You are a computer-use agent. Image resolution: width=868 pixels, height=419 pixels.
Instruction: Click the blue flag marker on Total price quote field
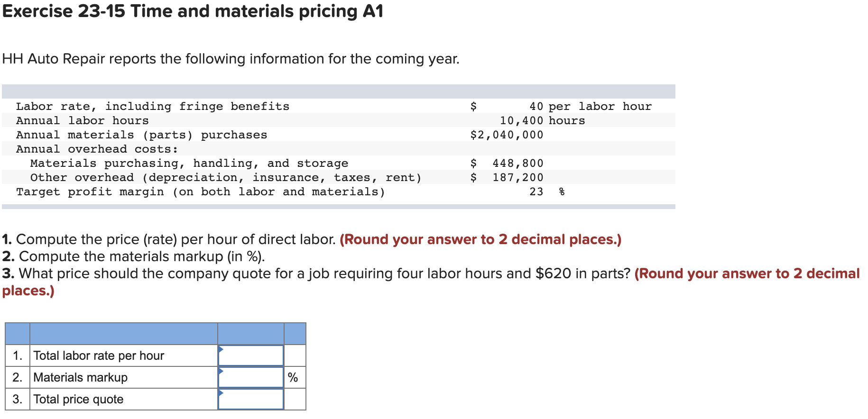click(221, 393)
